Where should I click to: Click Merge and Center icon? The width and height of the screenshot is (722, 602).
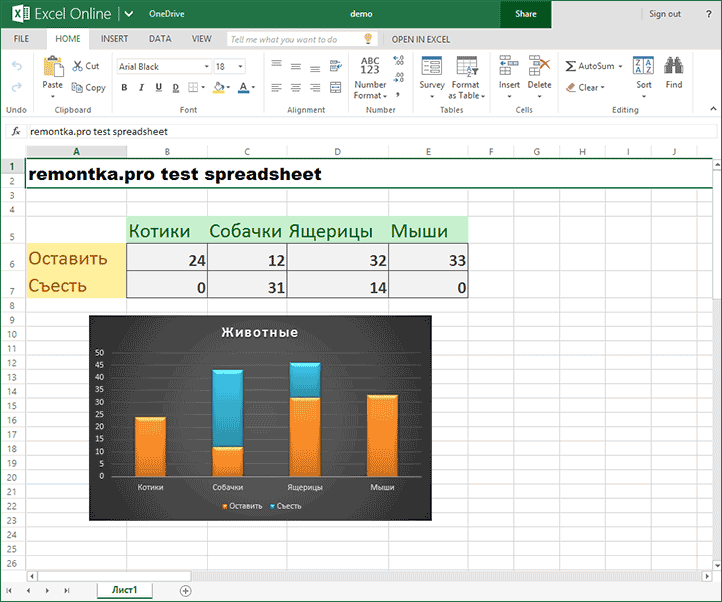pos(336,87)
